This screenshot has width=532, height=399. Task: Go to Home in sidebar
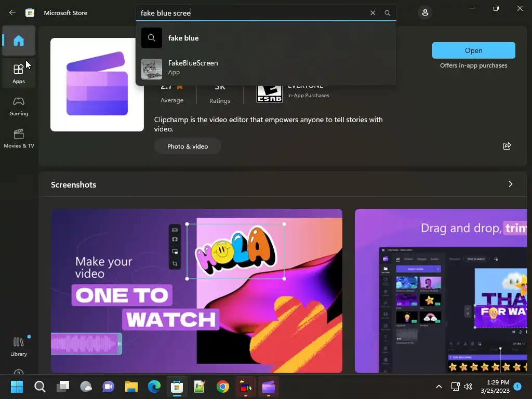(19, 41)
